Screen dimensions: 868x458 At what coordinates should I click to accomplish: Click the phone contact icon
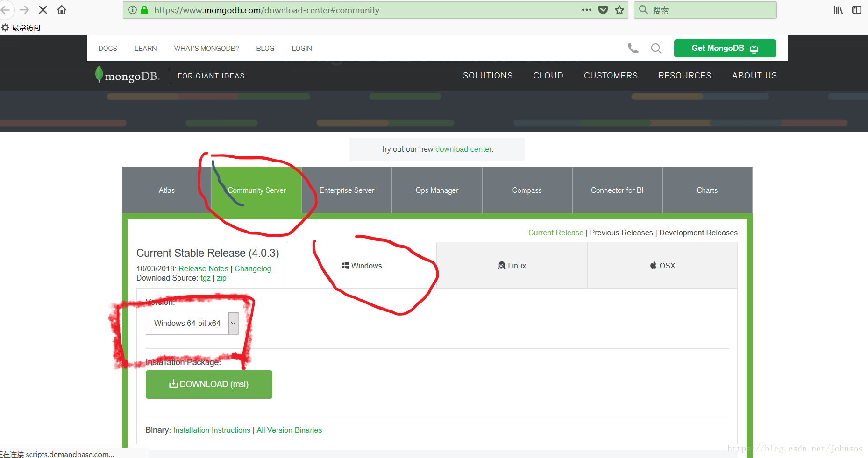pos(633,48)
